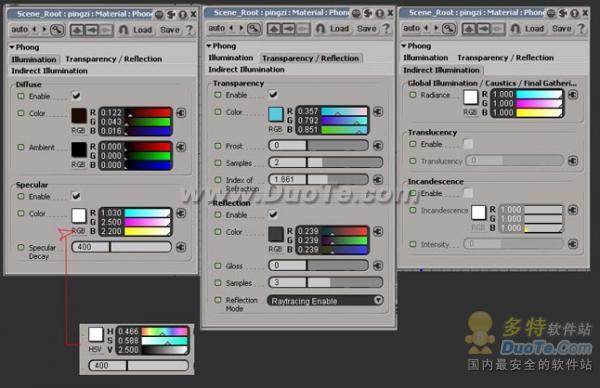Toggle the RGB color space label under Transparency Color
600x388 pixels.
coord(275,129)
